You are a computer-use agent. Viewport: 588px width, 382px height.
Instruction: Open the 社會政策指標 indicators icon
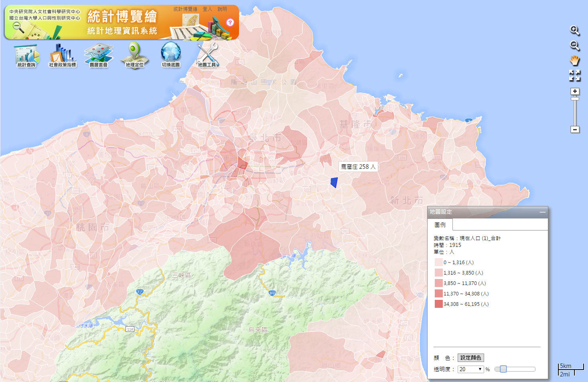tap(63, 56)
